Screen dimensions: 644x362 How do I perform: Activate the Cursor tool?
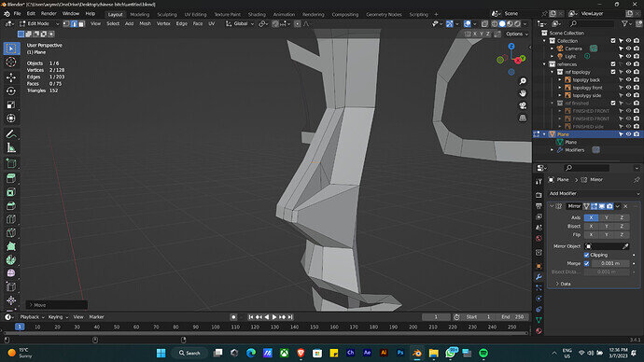coord(11,62)
